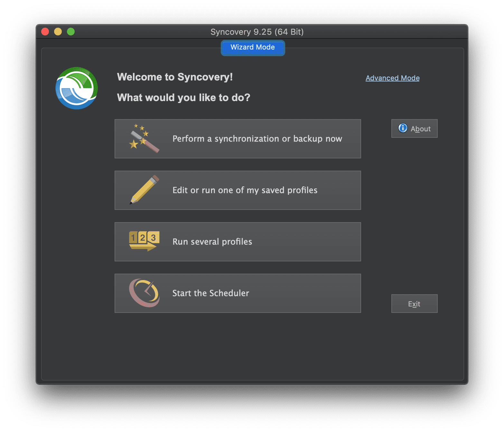The height and width of the screenshot is (432, 504).
Task: Click the yellow pencil icon
Action: (x=145, y=190)
